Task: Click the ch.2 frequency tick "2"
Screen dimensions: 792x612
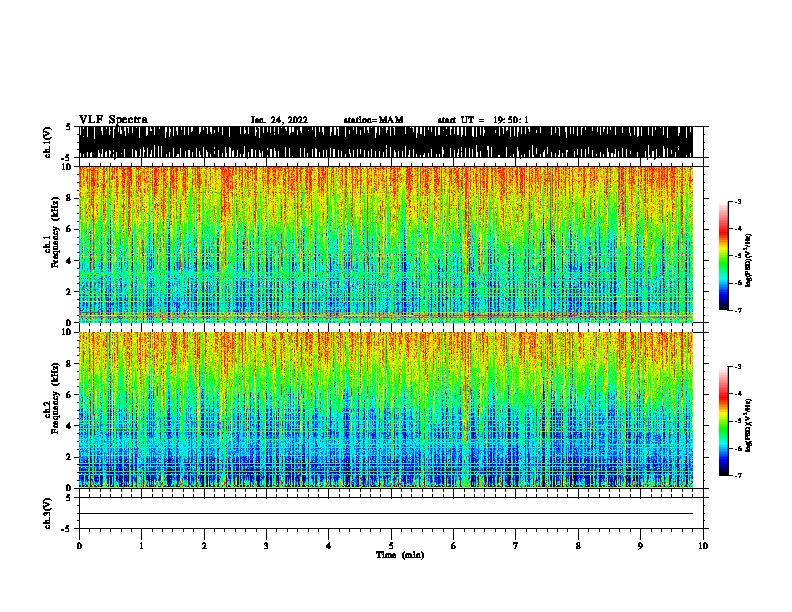Action: pos(70,457)
